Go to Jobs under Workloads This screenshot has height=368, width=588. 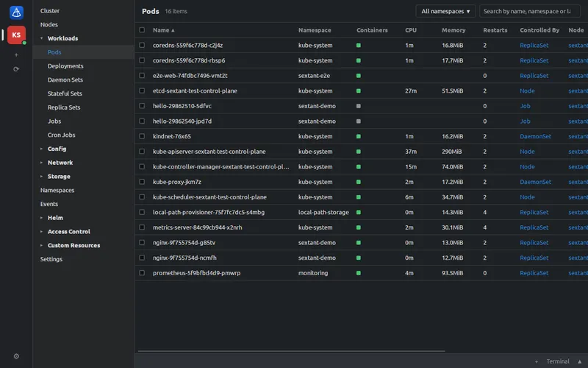click(x=54, y=121)
